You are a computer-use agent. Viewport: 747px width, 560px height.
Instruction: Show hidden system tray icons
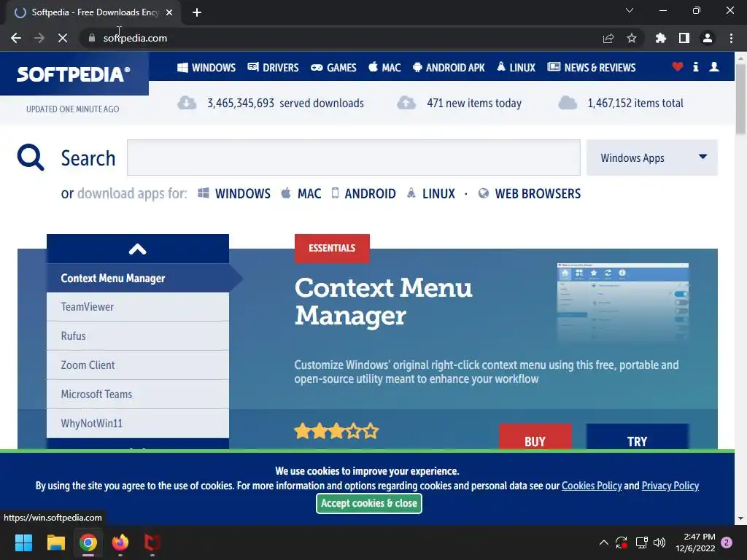[x=603, y=542]
